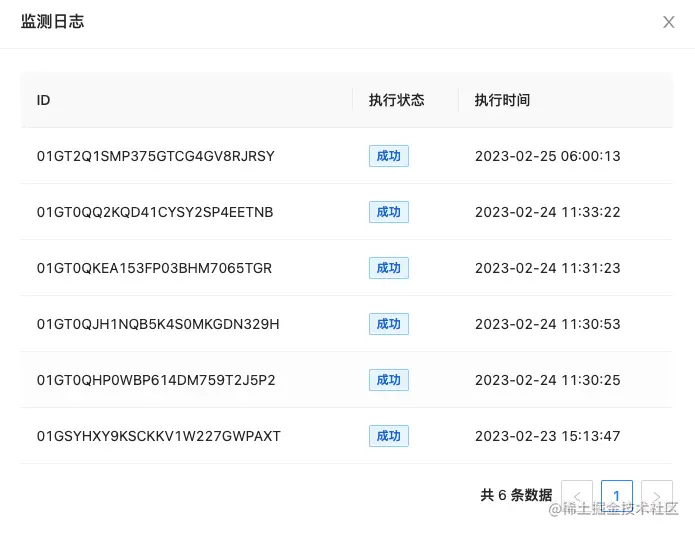Click the 监测日志 dialog title

click(x=52, y=21)
